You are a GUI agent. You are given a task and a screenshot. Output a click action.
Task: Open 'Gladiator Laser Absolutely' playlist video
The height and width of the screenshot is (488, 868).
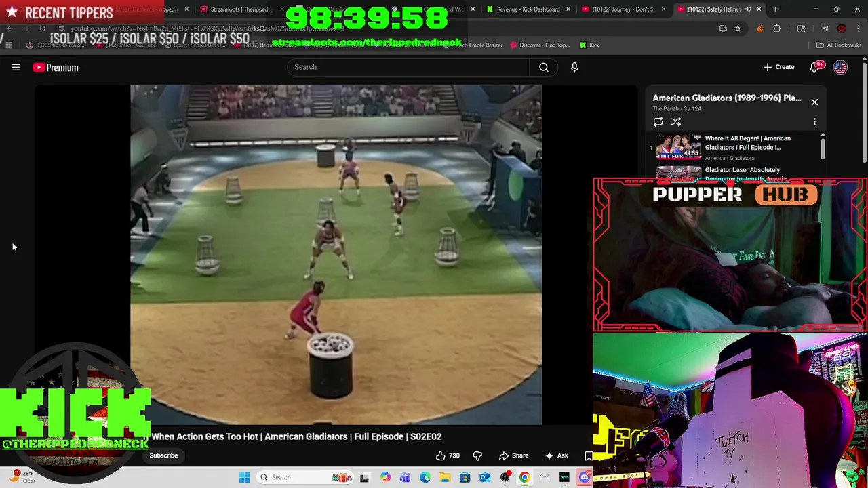743,170
